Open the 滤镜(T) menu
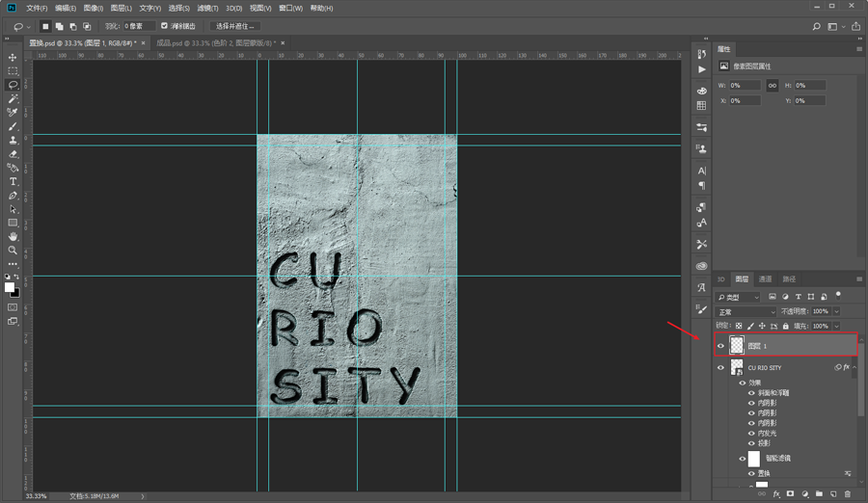This screenshot has height=503, width=868. tap(207, 8)
